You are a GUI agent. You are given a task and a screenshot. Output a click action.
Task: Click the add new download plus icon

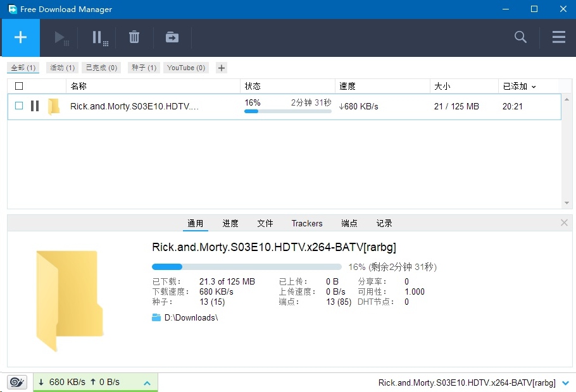[20, 37]
